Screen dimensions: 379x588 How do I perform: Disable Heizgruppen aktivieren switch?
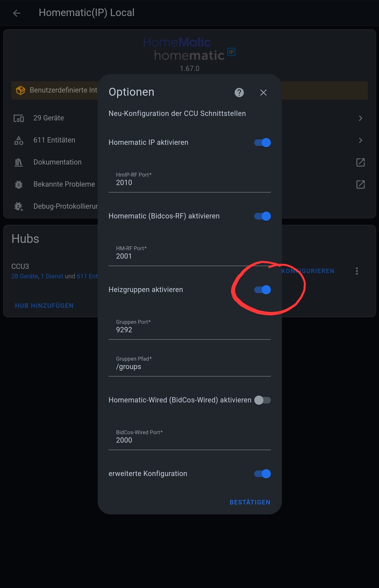(x=262, y=290)
